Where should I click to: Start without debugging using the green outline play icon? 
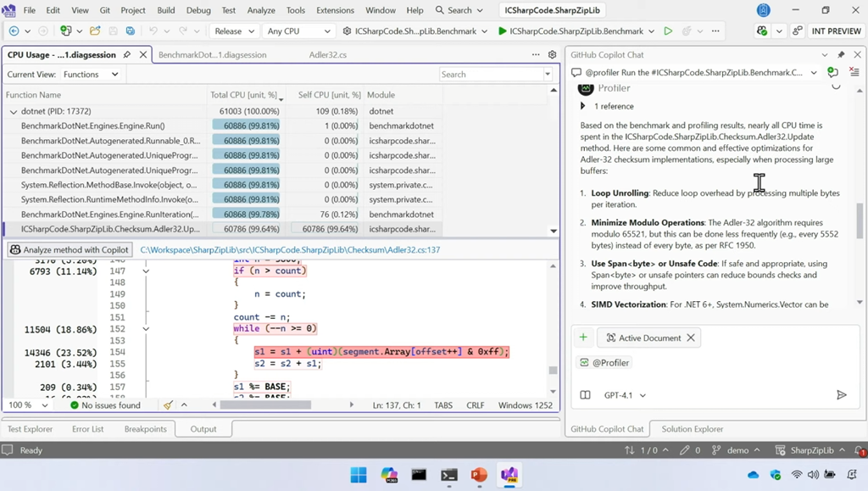(x=668, y=31)
